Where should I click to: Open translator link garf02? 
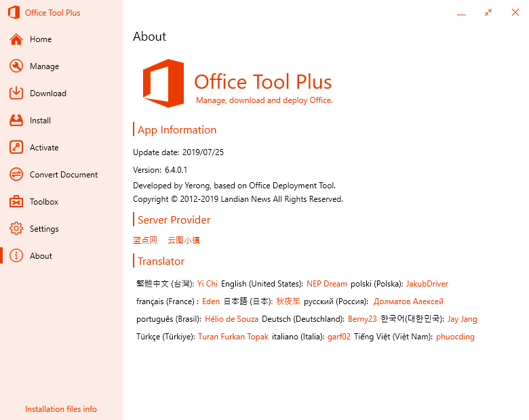pyautogui.click(x=338, y=337)
